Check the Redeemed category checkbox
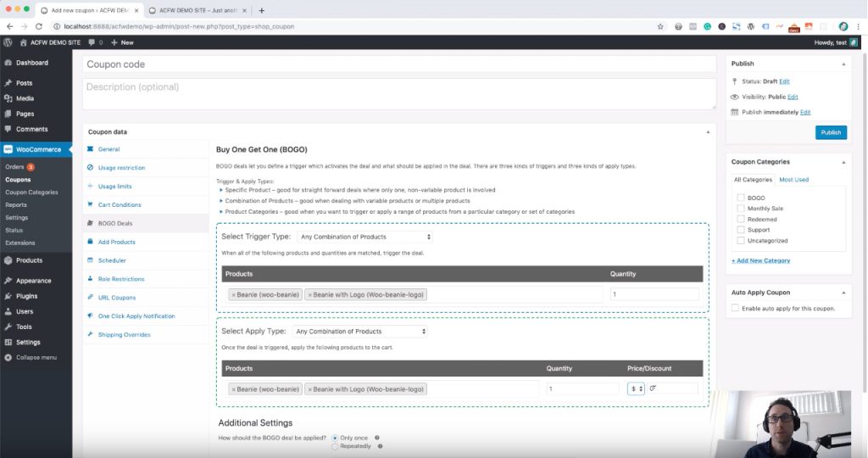 pyautogui.click(x=741, y=219)
